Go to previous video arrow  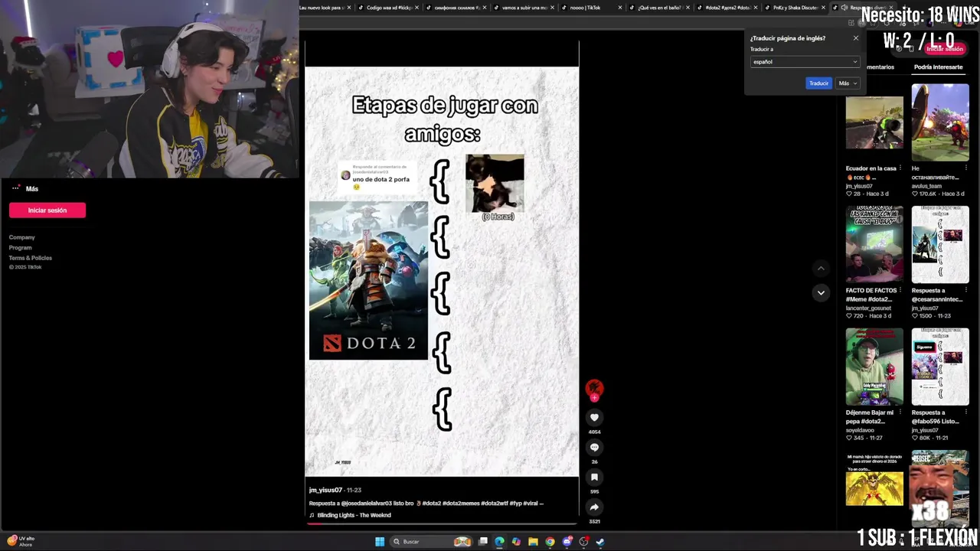pyautogui.click(x=821, y=268)
